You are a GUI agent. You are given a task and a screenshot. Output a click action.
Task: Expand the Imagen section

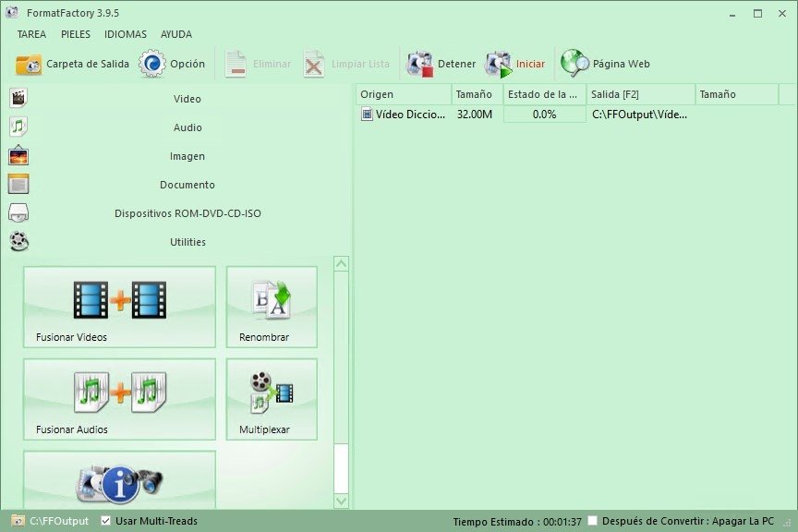coord(187,156)
